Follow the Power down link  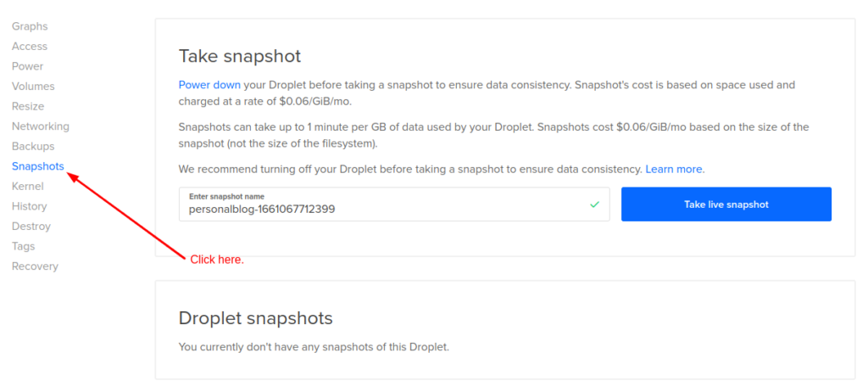[x=209, y=85]
